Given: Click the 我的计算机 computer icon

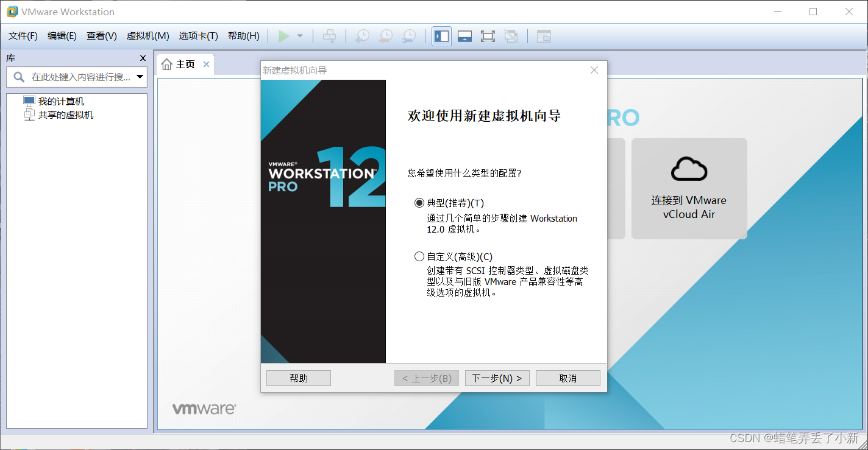Looking at the screenshot, I should click(29, 101).
